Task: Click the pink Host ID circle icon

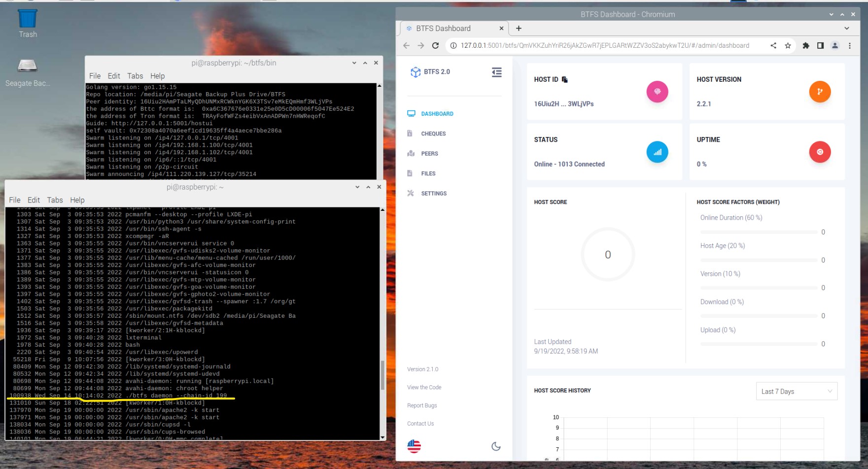Action: (x=657, y=92)
